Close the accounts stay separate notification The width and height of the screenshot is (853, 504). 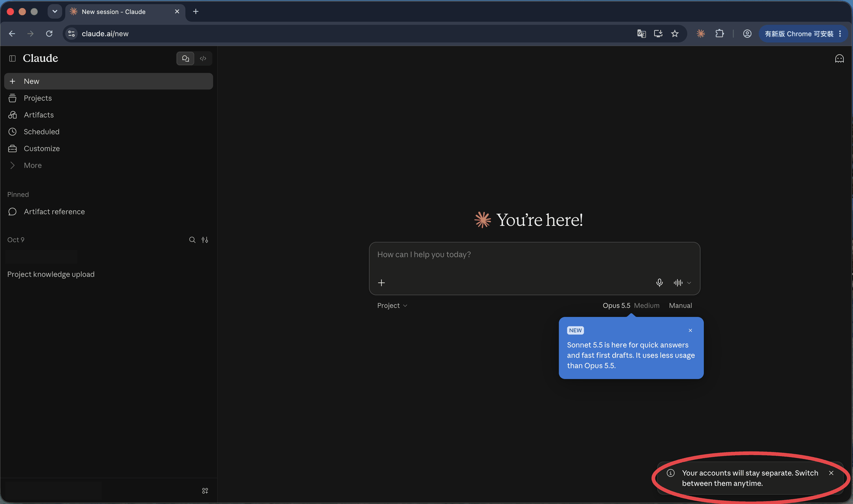click(831, 473)
